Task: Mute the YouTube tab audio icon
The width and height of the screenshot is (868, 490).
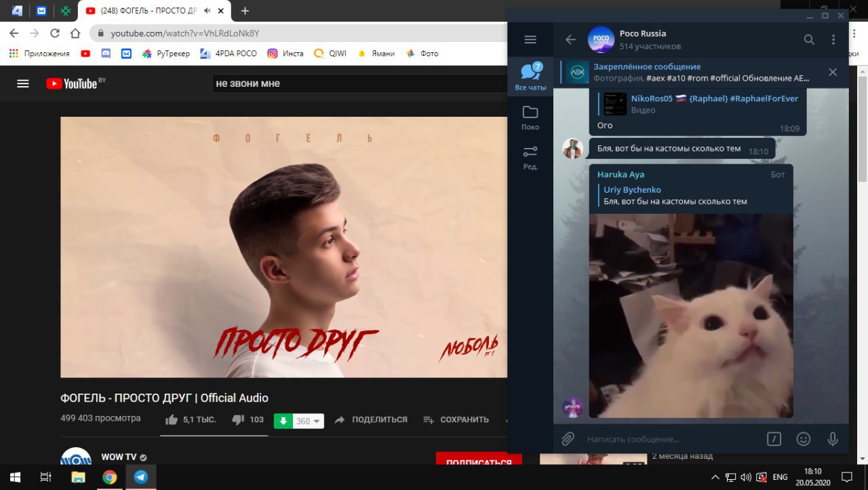Action: [207, 11]
